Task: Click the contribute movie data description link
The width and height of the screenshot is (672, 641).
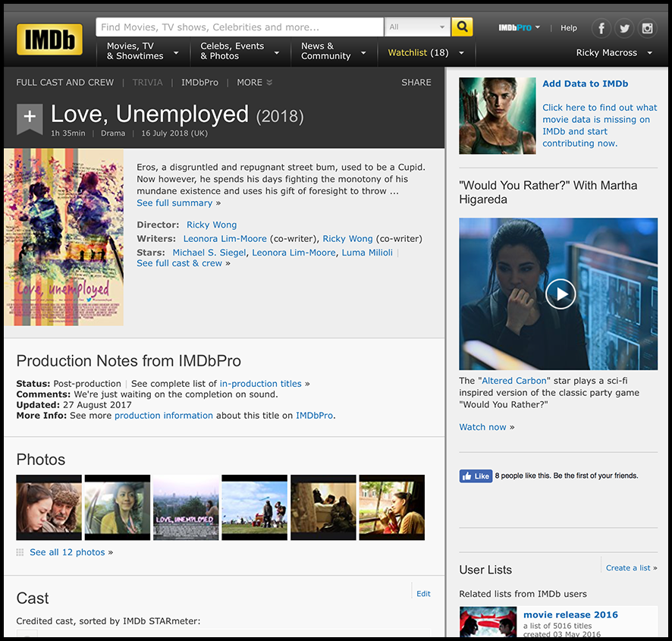Action: tap(600, 125)
